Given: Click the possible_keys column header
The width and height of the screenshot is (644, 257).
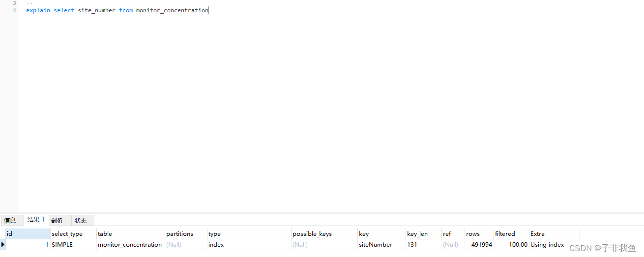Looking at the screenshot, I should click(x=324, y=234).
